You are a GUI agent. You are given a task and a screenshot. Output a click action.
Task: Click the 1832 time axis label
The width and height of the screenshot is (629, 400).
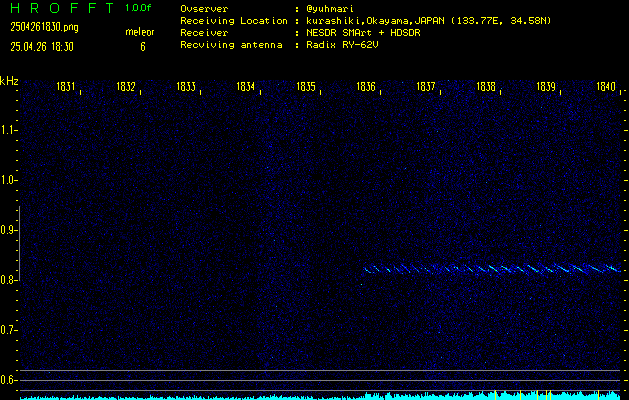126,86
